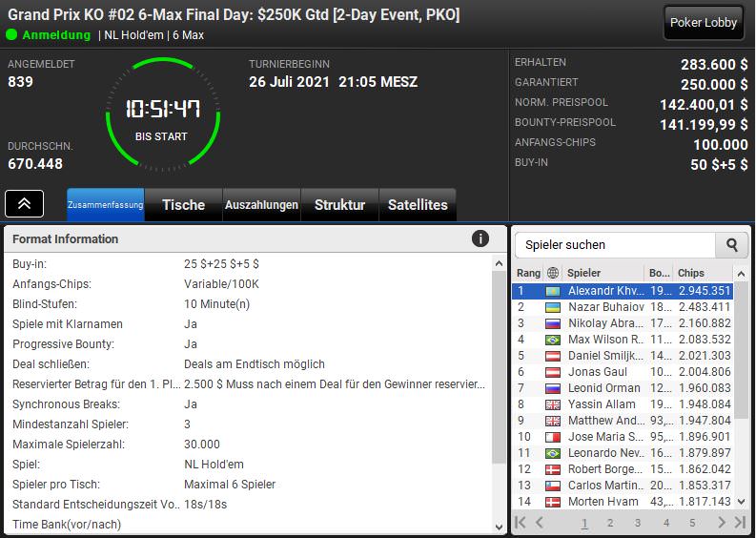Go to first page of player list
756x538 pixels.
(521, 522)
